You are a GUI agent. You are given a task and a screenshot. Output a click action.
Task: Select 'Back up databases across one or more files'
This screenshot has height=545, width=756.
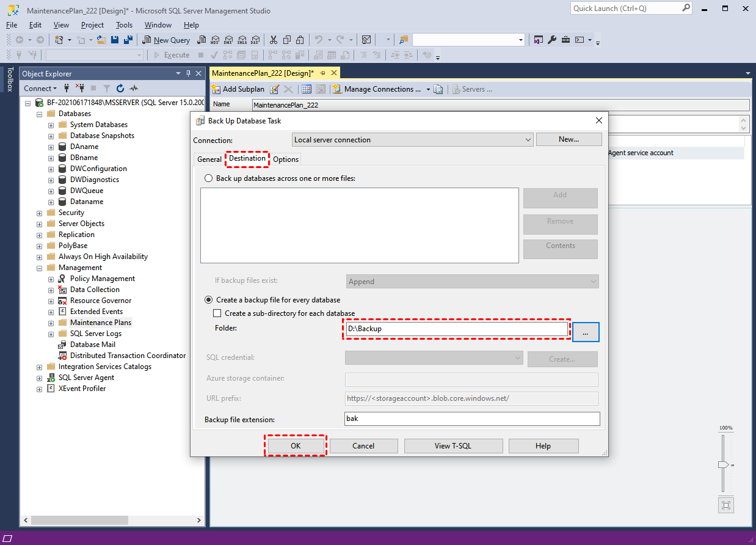coord(280,178)
